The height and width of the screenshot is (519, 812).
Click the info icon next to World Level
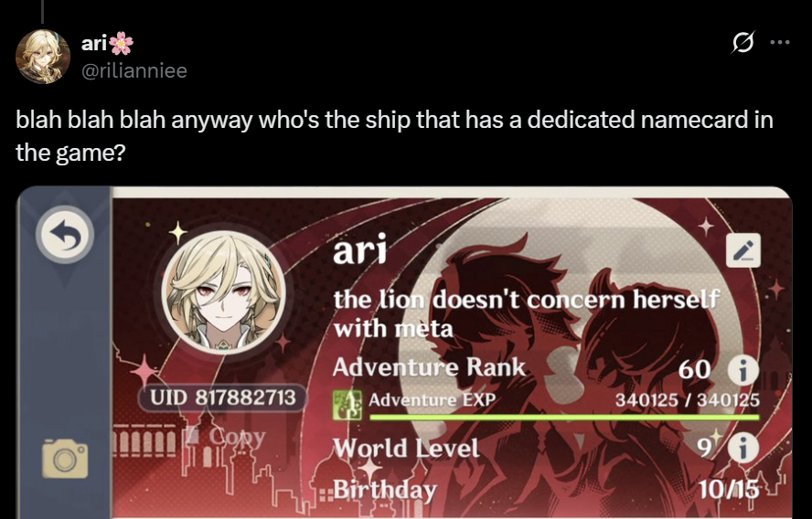point(743,449)
